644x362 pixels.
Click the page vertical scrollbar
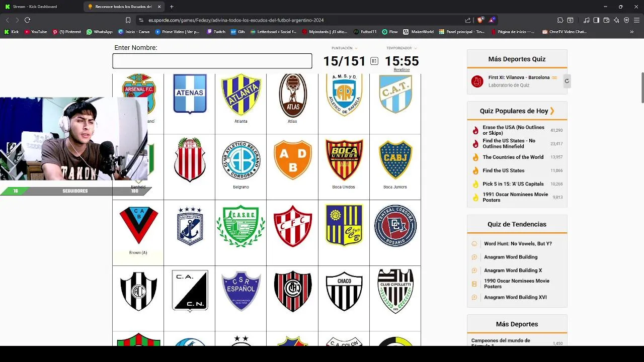(x=642, y=88)
